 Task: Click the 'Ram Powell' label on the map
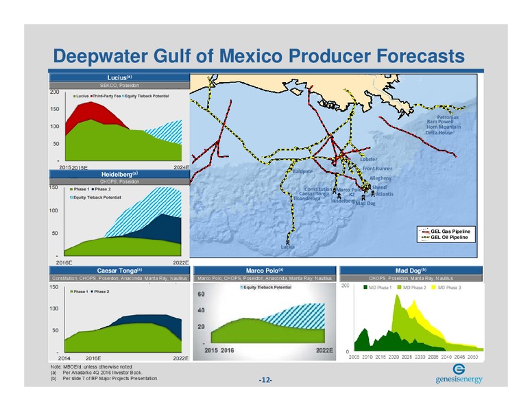pos(440,121)
